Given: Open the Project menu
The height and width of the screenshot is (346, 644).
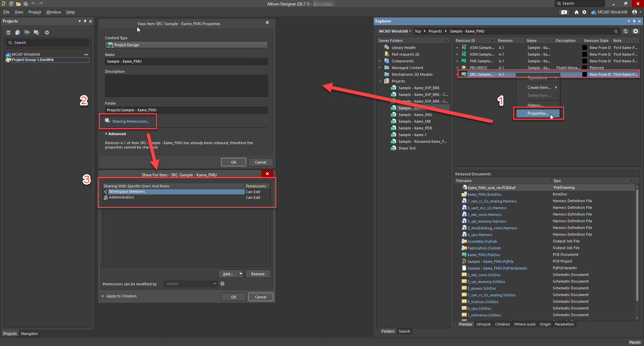Looking at the screenshot, I should coord(35,12).
